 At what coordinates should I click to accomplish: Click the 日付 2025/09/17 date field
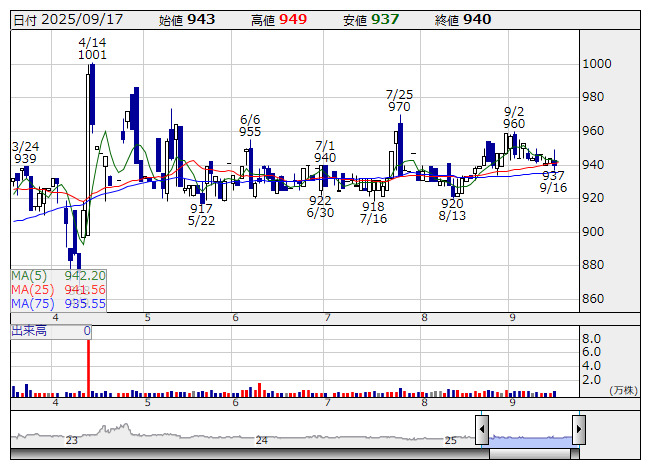pyautogui.click(x=66, y=19)
